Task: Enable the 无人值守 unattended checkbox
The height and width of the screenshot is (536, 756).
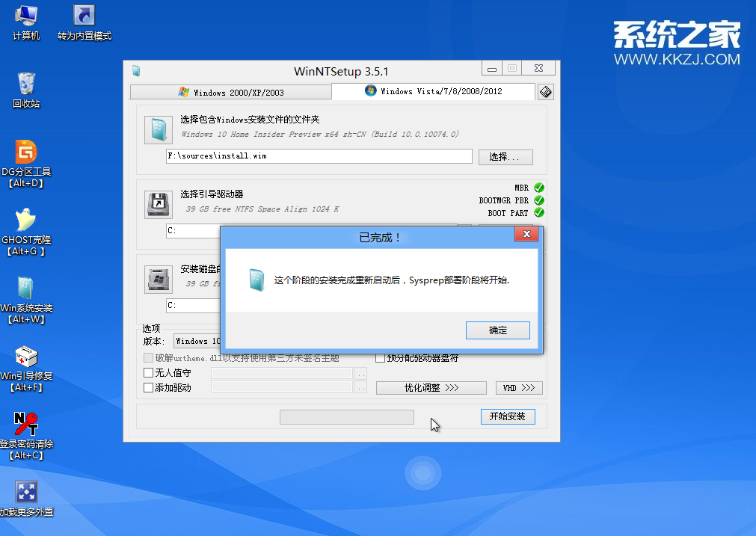Action: (148, 373)
